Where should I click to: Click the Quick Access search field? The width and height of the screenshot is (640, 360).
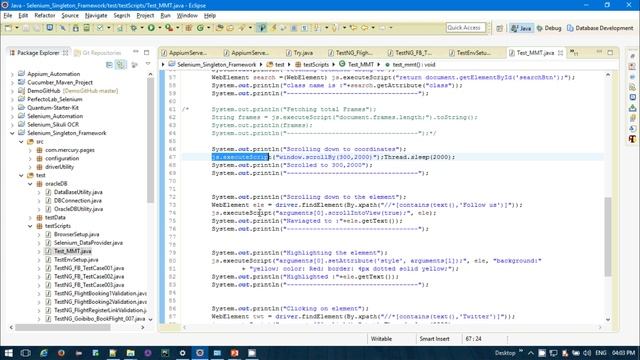(x=466, y=28)
